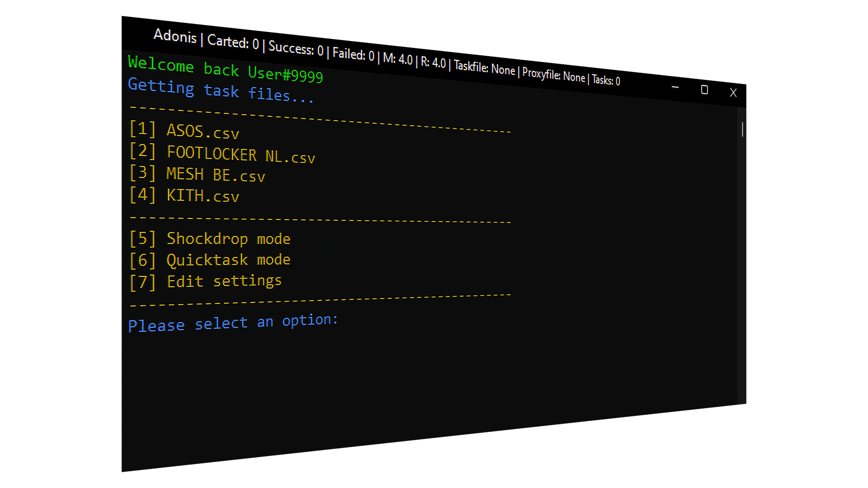Open Edit settings option
This screenshot has width=868, height=488.
pyautogui.click(x=224, y=281)
